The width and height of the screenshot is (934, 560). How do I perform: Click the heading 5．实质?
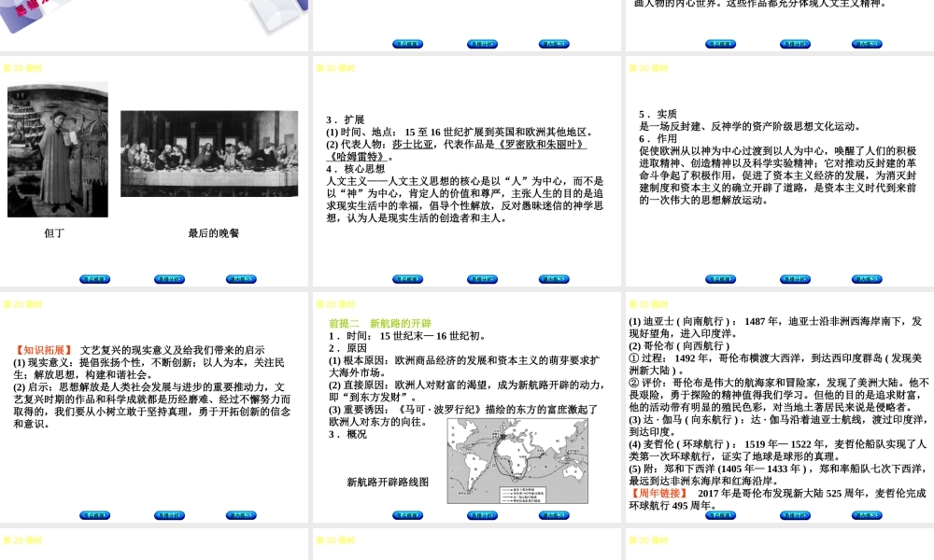(x=658, y=114)
